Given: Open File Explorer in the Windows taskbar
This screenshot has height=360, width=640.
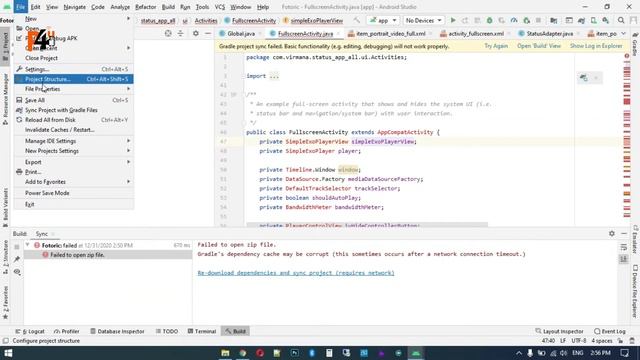Looking at the screenshot, I should (225, 353).
